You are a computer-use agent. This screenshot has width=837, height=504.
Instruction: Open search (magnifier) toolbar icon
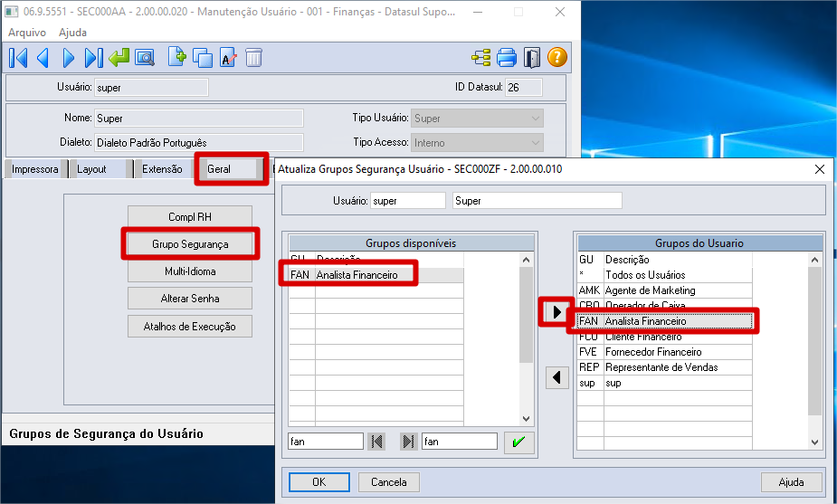click(145, 58)
